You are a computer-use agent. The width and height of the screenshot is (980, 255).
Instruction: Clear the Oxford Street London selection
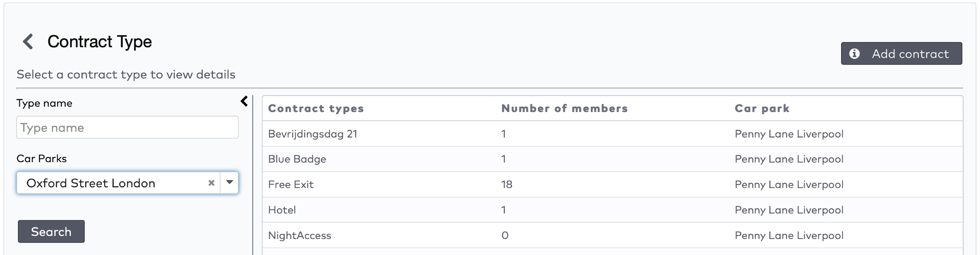212,183
